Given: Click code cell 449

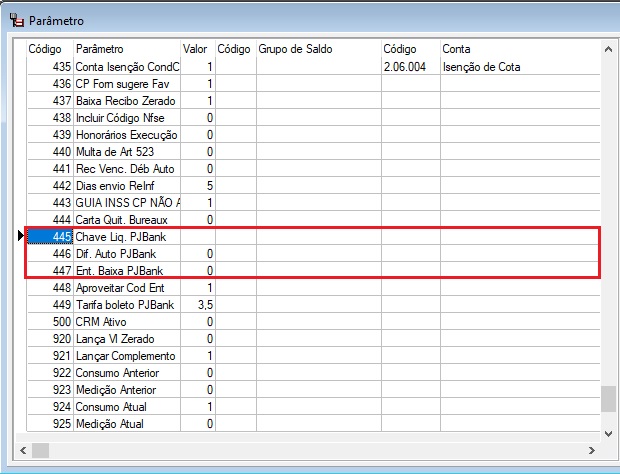Looking at the screenshot, I should 50,304.
